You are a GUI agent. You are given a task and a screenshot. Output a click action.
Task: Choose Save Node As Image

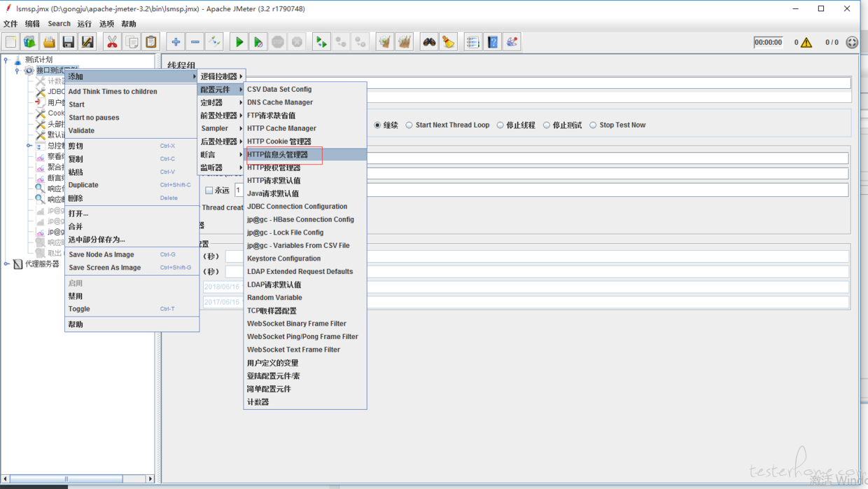click(x=132, y=254)
